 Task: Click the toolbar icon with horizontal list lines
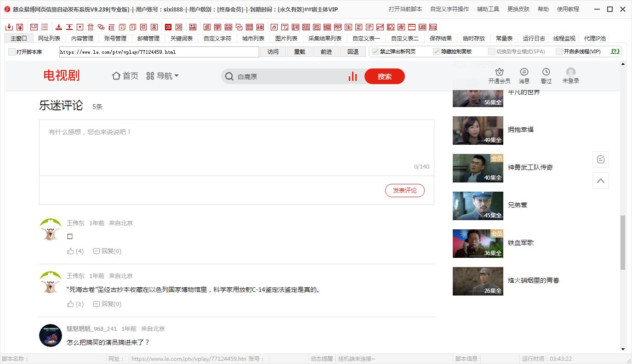pyautogui.click(x=45, y=27)
